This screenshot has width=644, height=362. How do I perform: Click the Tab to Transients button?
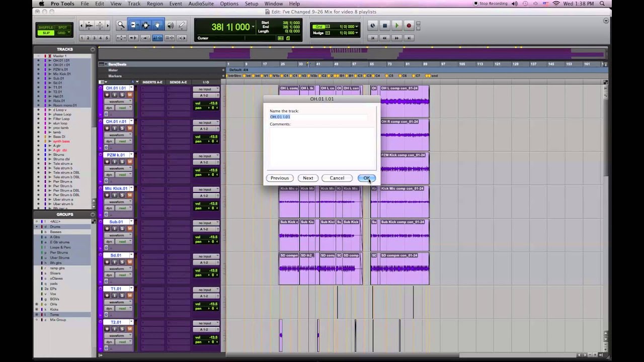coord(133,38)
